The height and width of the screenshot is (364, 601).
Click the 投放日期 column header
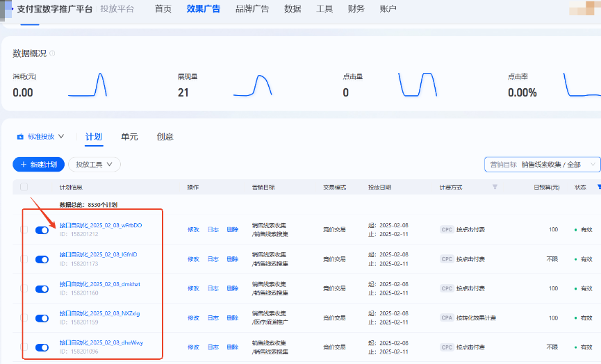379,187
